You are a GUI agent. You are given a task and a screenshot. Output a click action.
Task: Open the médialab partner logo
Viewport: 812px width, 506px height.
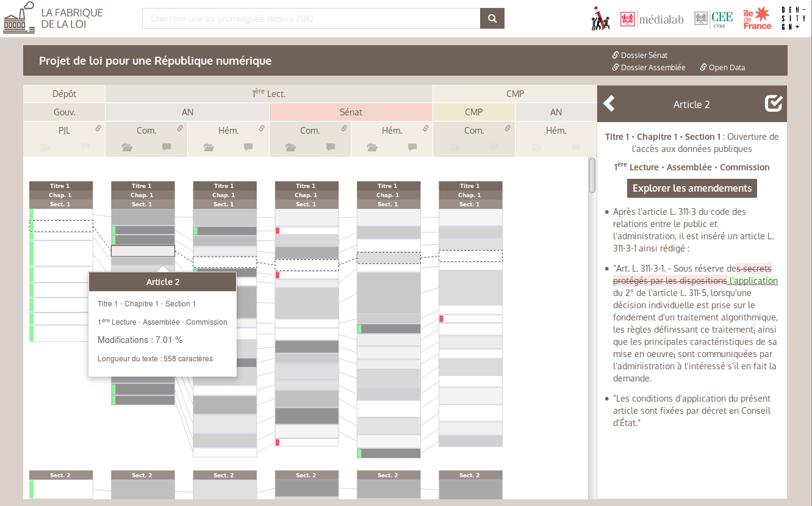(652, 20)
